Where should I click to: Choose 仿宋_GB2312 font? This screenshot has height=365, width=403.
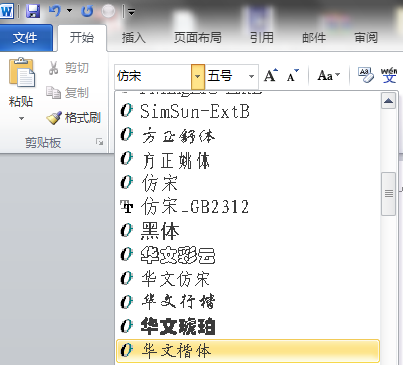point(247,207)
